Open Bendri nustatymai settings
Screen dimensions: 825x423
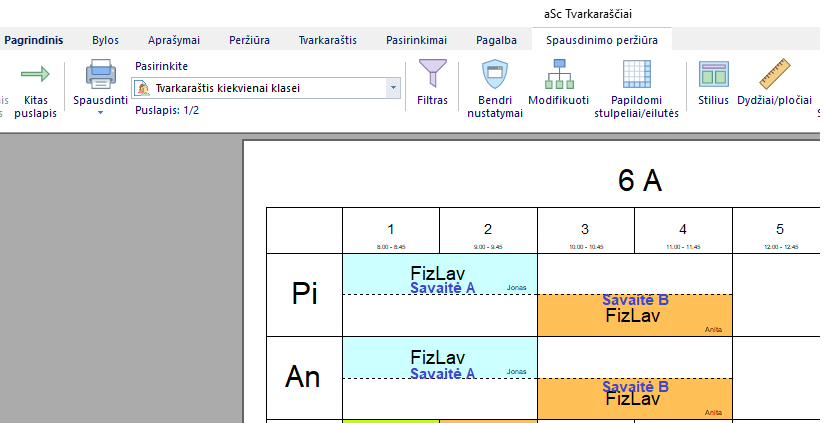click(x=494, y=76)
